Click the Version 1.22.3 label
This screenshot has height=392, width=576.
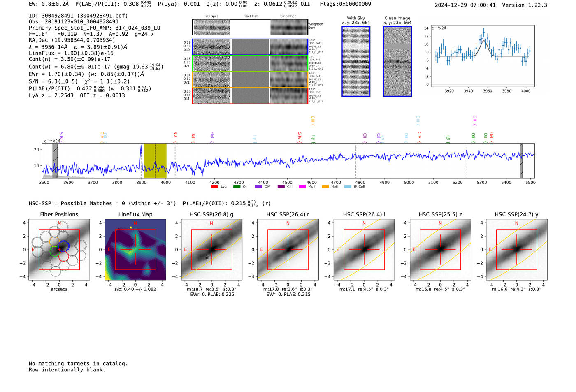525,5
